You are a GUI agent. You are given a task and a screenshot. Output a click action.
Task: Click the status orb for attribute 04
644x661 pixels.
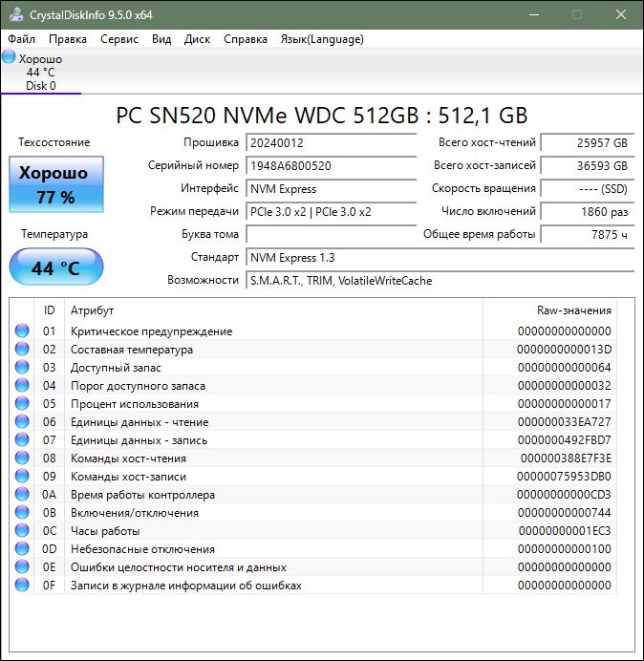(22, 385)
